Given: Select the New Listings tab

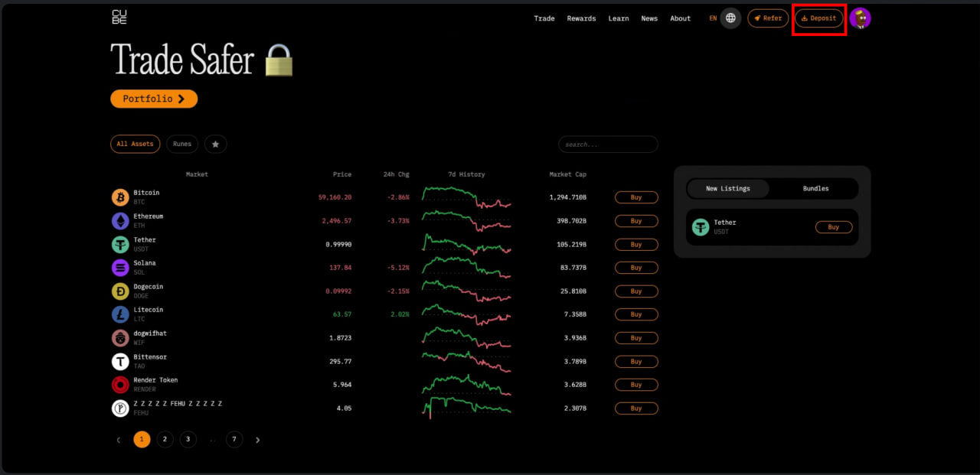Looking at the screenshot, I should pyautogui.click(x=728, y=188).
